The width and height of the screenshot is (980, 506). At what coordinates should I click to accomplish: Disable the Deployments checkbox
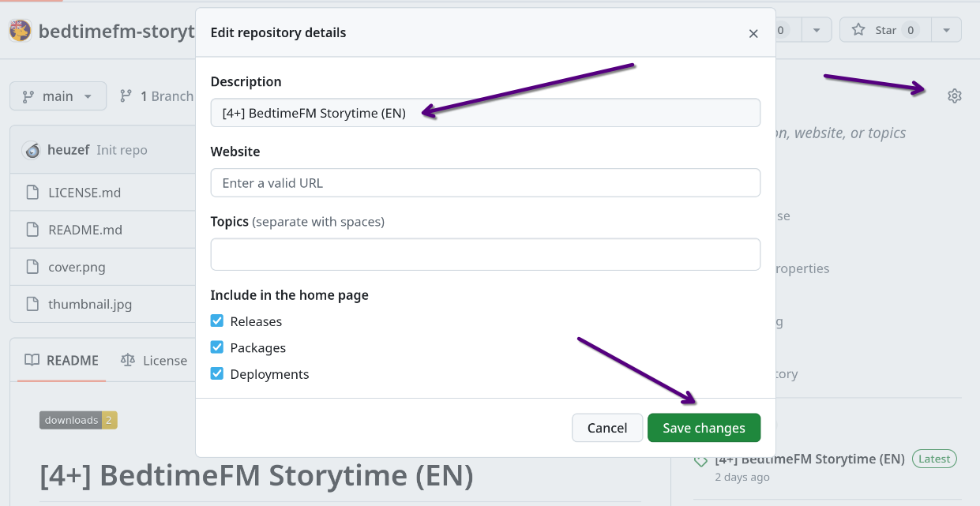[x=217, y=373]
